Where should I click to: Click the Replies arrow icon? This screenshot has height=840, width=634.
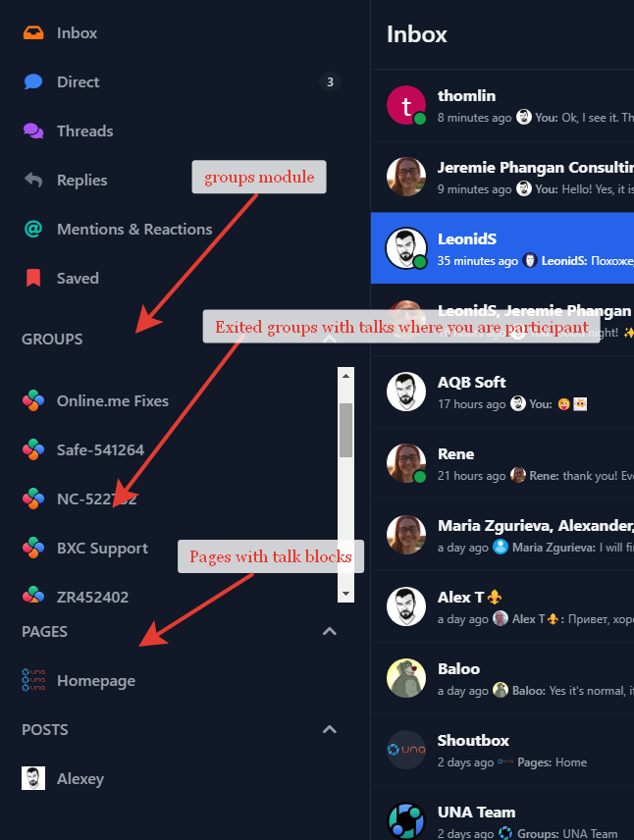pos(33,180)
